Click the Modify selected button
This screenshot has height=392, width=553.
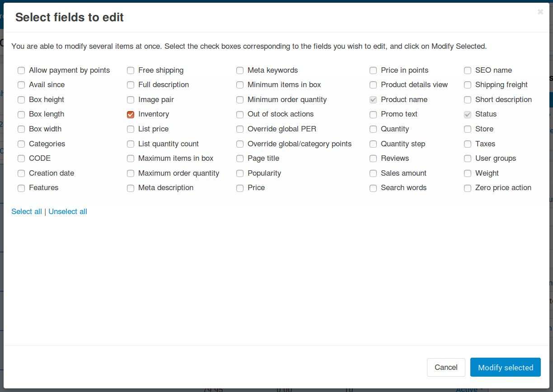pyautogui.click(x=506, y=367)
